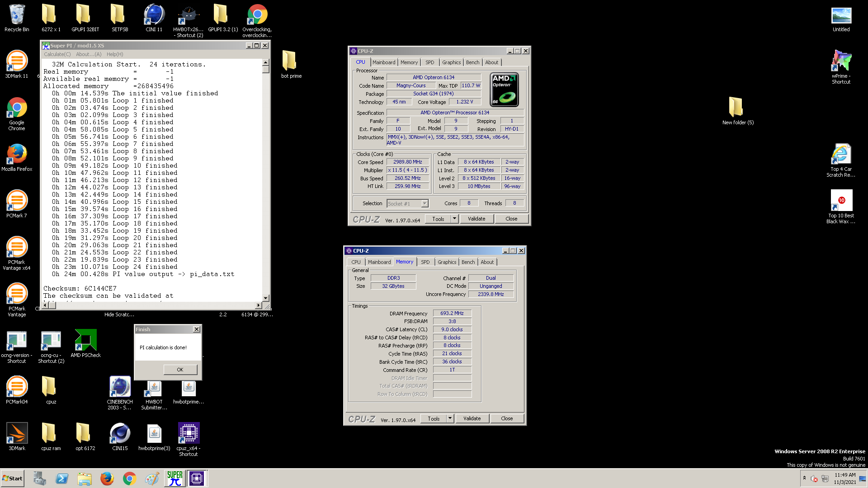Open Help(H) menu in Super PI
The width and height of the screenshot is (868, 488).
coord(115,54)
